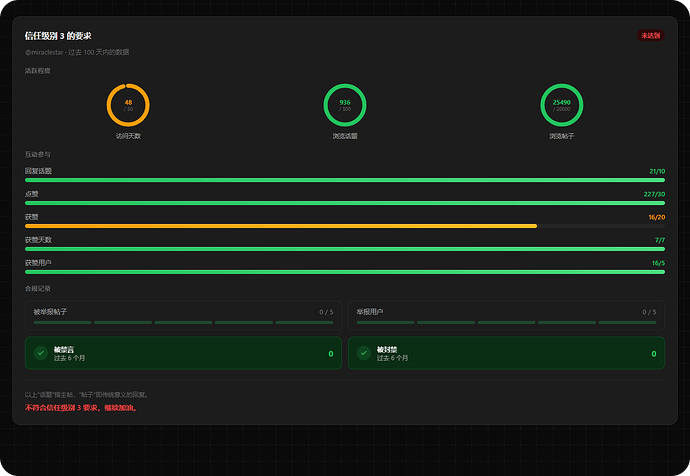The height and width of the screenshot is (476, 690).
Task: Click the 回复话题 label
Action: pos(38,171)
